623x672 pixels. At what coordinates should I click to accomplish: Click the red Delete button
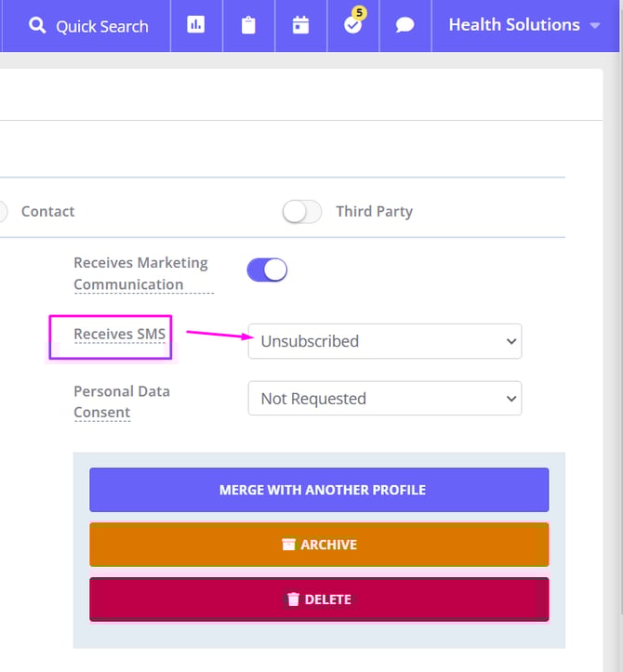[x=319, y=600]
